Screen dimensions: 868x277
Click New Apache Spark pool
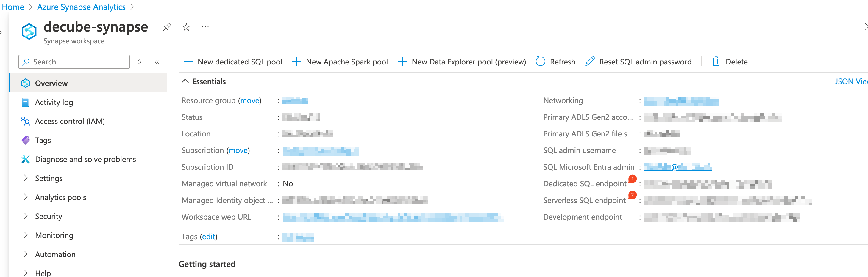(340, 62)
